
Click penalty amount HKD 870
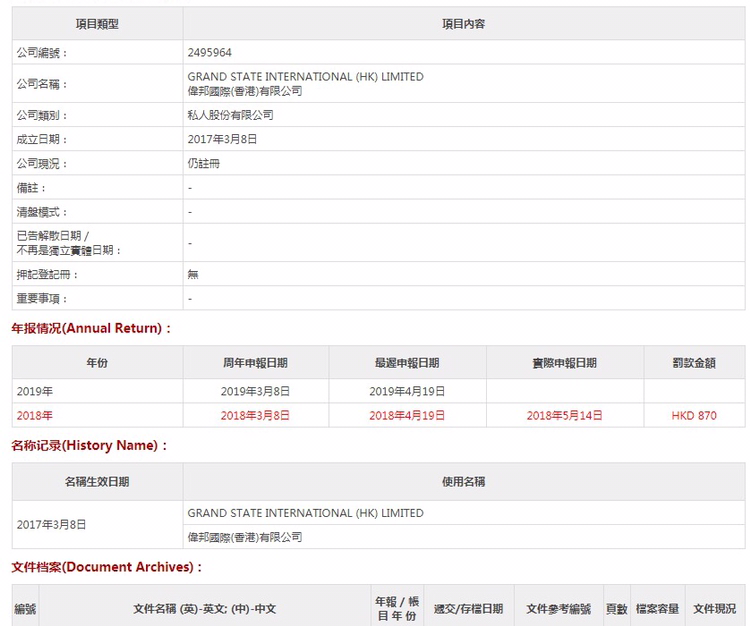coord(694,416)
